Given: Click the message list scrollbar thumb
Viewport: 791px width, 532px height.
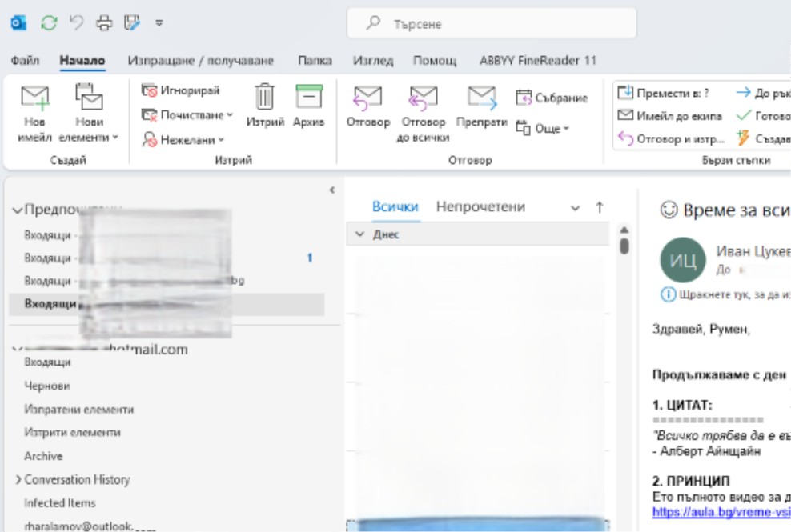Looking at the screenshot, I should click(x=624, y=246).
